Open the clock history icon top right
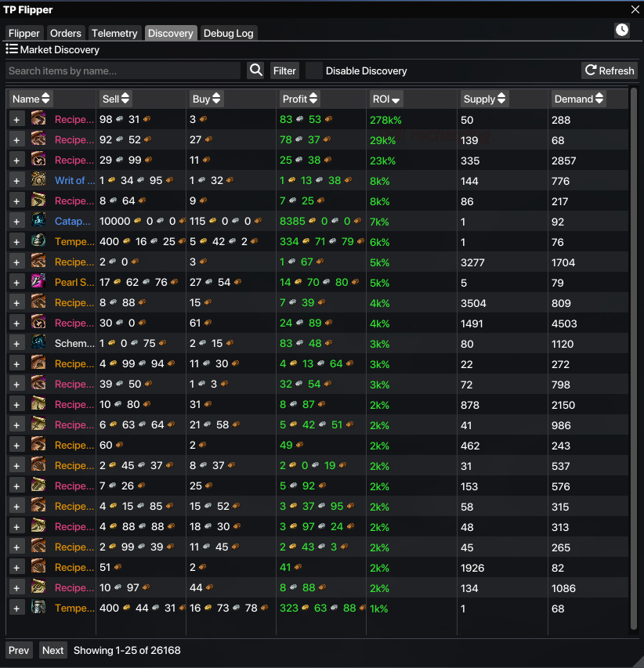This screenshot has height=668, width=644. [x=621, y=30]
